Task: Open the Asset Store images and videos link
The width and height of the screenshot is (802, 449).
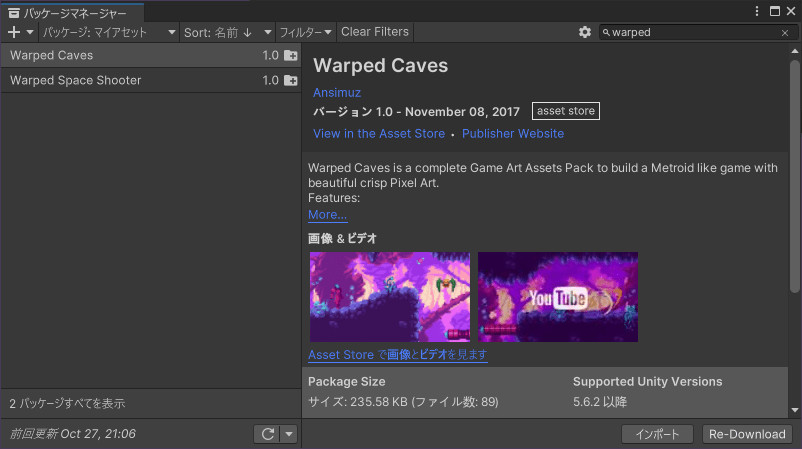Action: coord(397,354)
